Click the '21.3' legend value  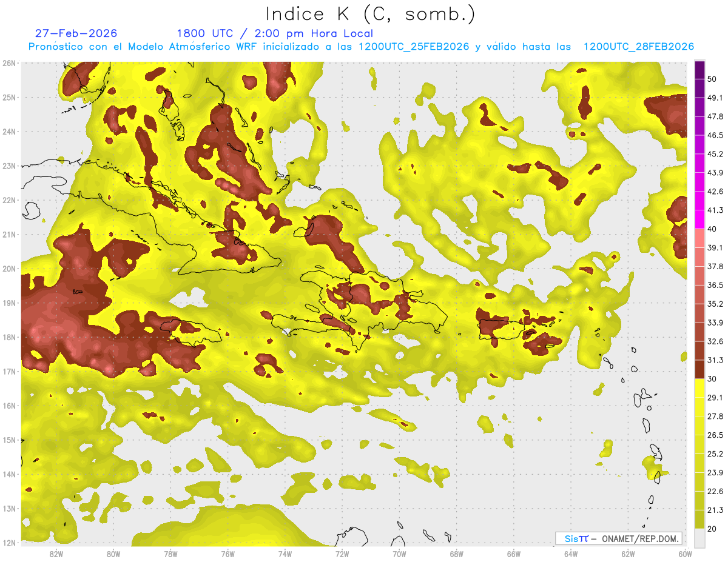coord(715,510)
